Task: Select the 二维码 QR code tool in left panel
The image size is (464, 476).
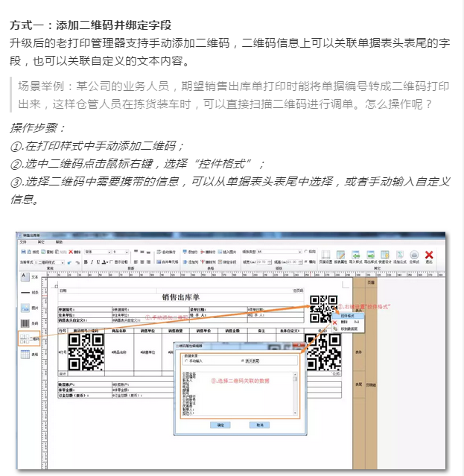Action: [29, 338]
